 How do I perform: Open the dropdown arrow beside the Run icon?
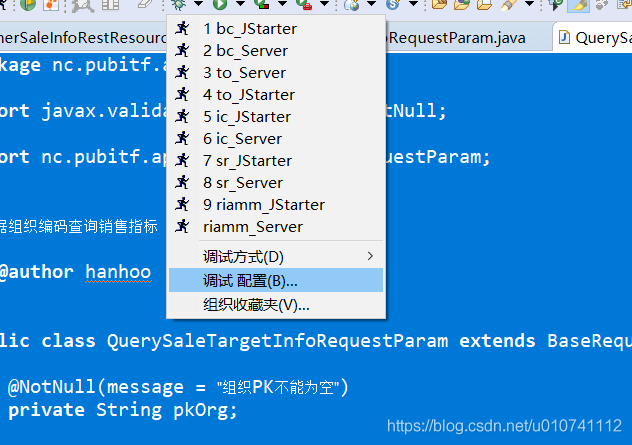pos(238,6)
